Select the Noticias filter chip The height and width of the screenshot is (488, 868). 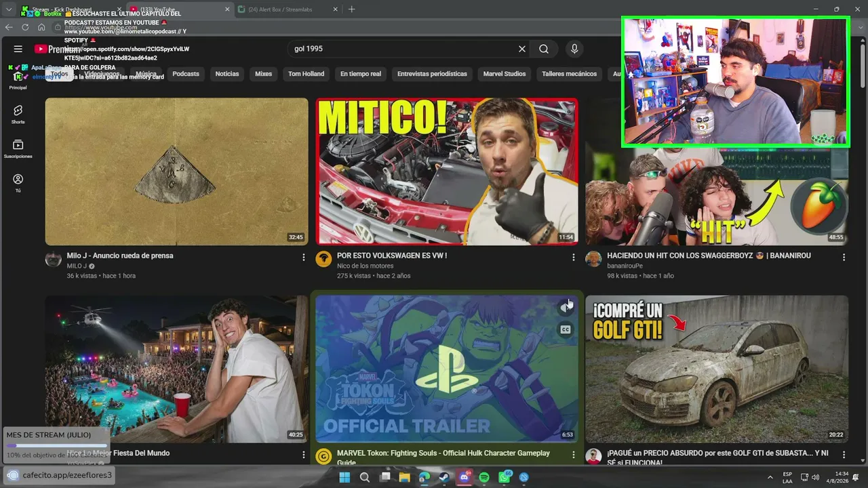click(x=227, y=74)
